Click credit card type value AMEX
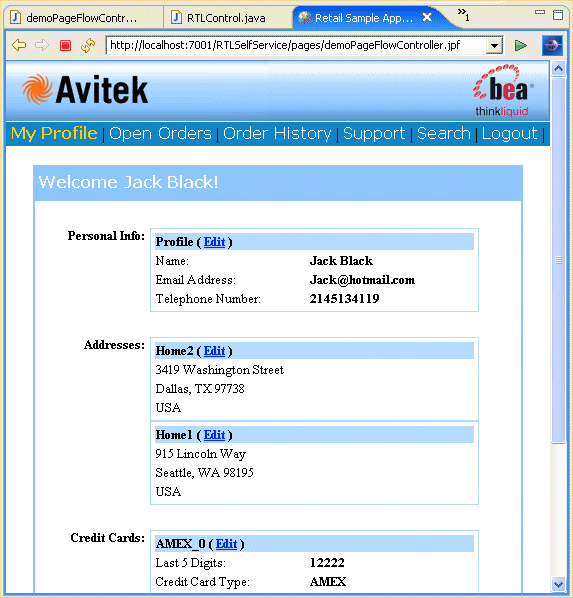The height and width of the screenshot is (598, 573). coord(328,582)
